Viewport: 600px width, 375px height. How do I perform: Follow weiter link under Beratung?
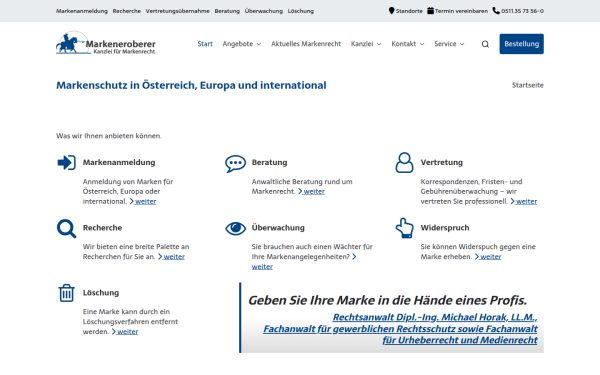tap(311, 191)
